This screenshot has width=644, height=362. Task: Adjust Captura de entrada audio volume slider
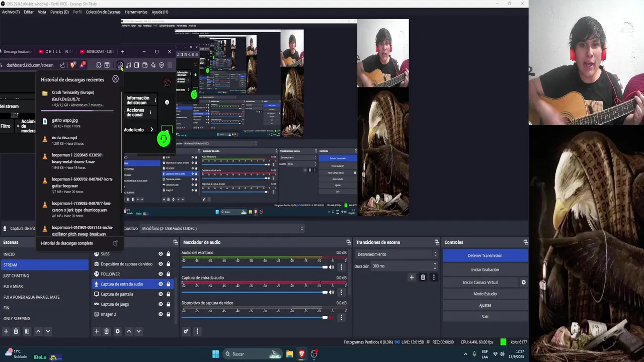(255, 292)
